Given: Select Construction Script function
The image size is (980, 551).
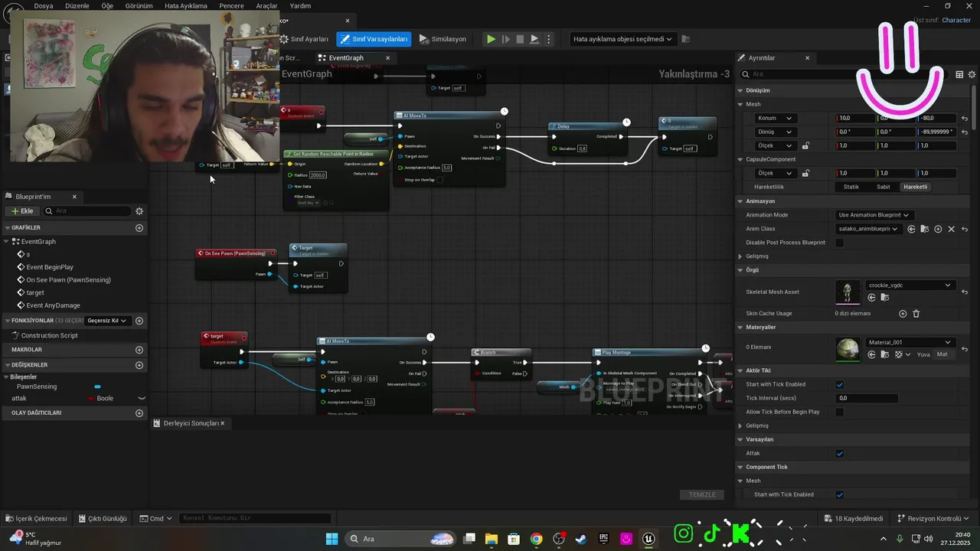Looking at the screenshot, I should coord(49,336).
